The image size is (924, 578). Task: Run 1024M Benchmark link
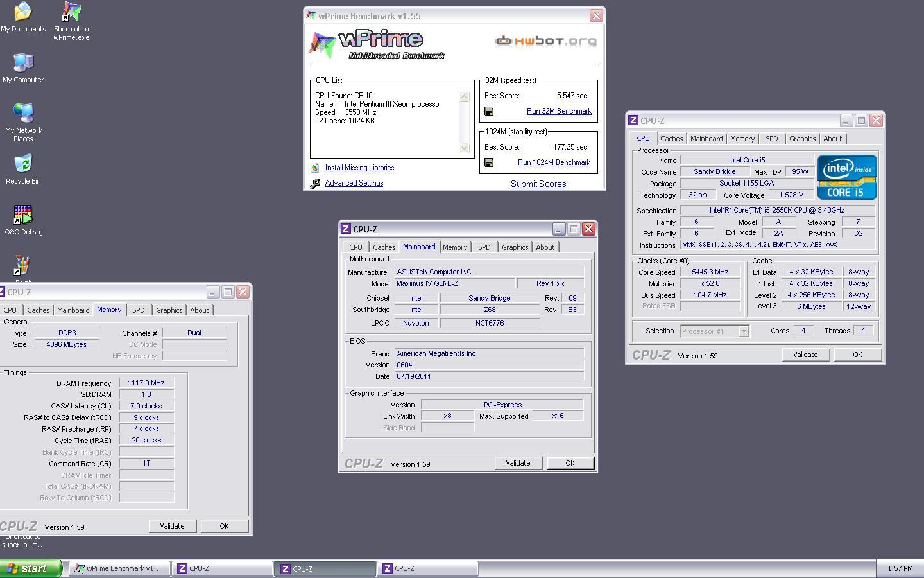554,162
